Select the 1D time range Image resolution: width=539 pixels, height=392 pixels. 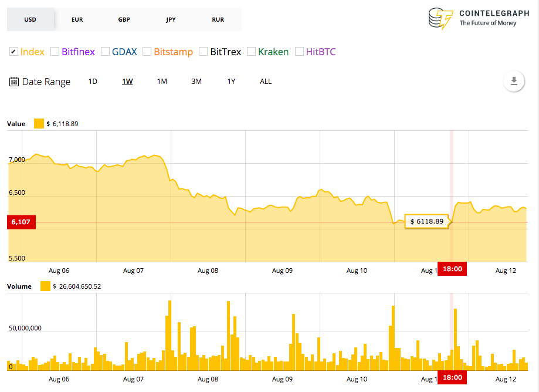93,82
